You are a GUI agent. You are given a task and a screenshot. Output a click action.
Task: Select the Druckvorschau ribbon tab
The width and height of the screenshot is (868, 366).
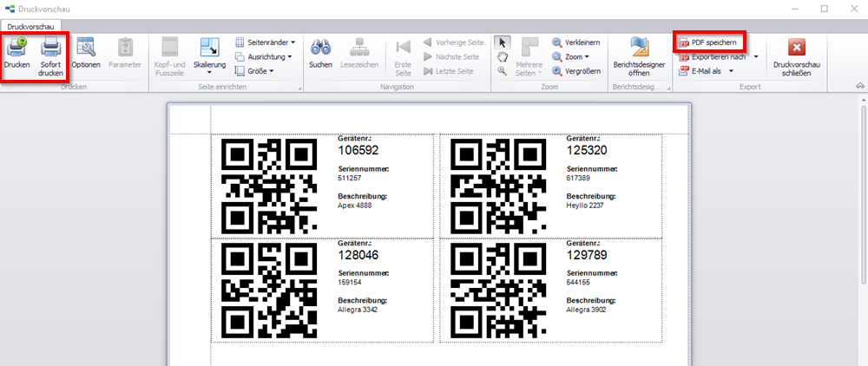(30, 26)
